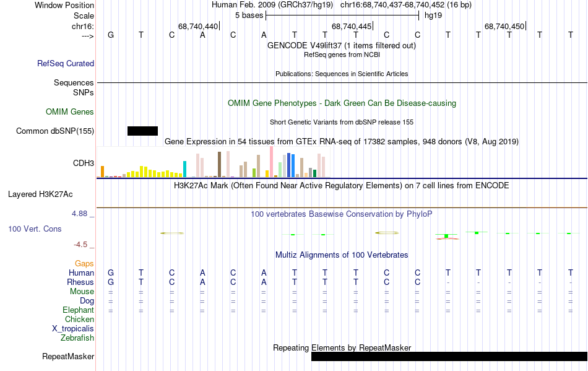This screenshot has height=371, width=588.
Task: Click the chr16:68,740,437-68,740,452 (16 bp) coordinates
Action: [406, 5]
